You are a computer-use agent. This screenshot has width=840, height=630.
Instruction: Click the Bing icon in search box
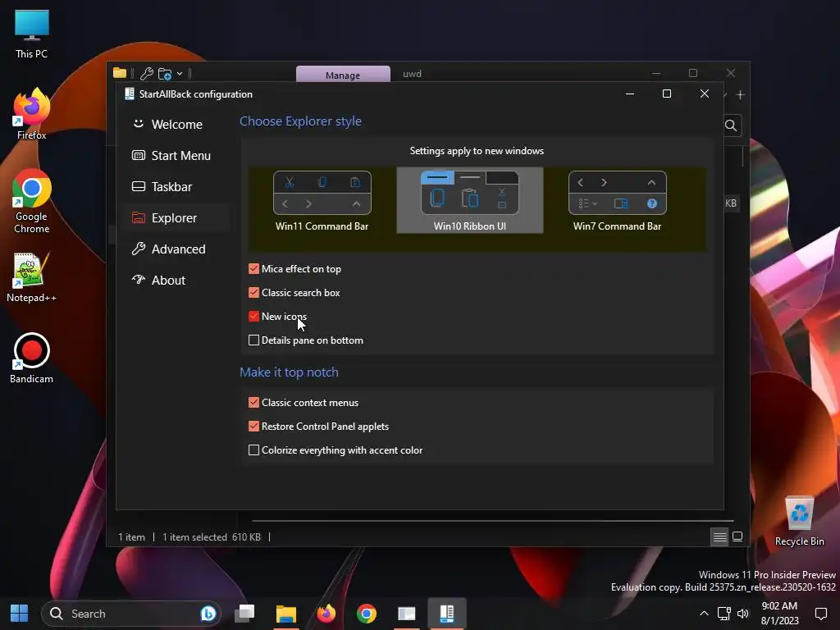click(x=208, y=614)
